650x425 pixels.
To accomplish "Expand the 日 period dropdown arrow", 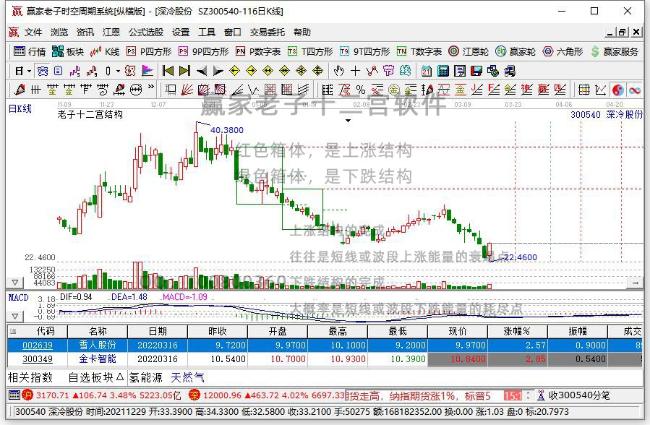I will (29, 71).
